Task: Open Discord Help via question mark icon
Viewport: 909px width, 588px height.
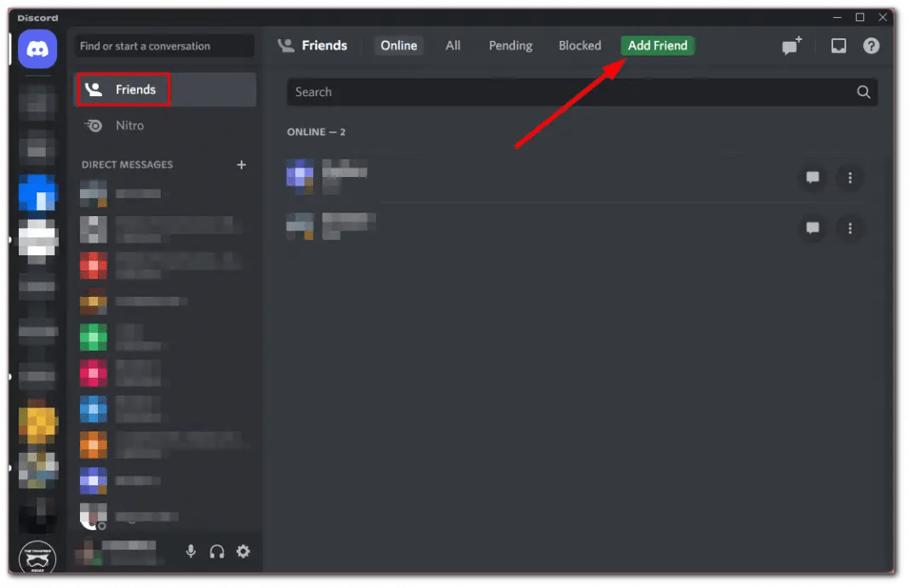Action: (871, 45)
